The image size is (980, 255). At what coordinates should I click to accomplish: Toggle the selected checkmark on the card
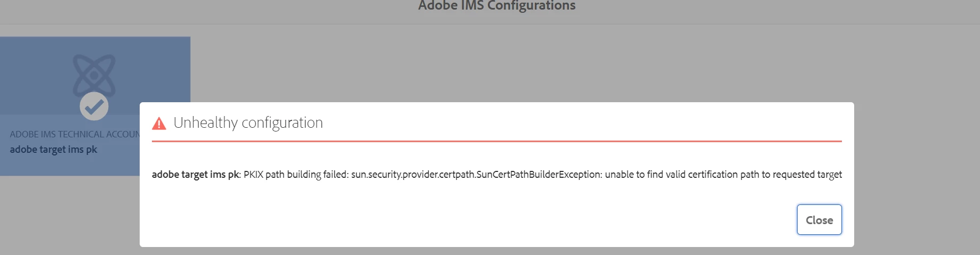tap(94, 106)
